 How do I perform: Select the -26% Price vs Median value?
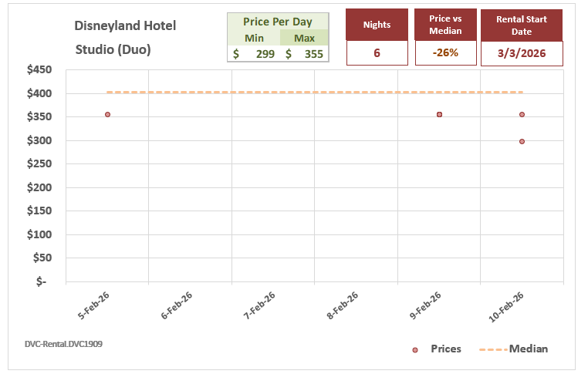445,53
